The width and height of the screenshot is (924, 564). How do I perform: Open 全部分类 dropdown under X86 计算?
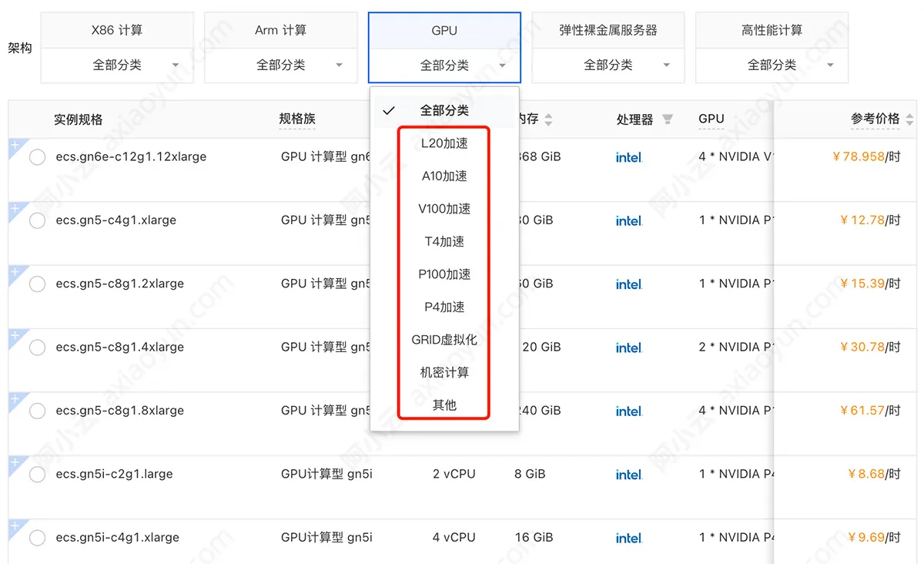pyautogui.click(x=117, y=65)
